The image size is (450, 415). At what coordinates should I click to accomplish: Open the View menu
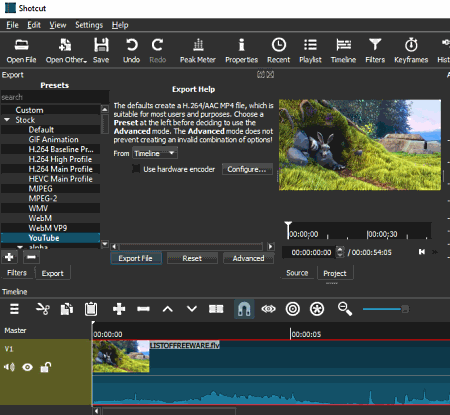point(58,25)
